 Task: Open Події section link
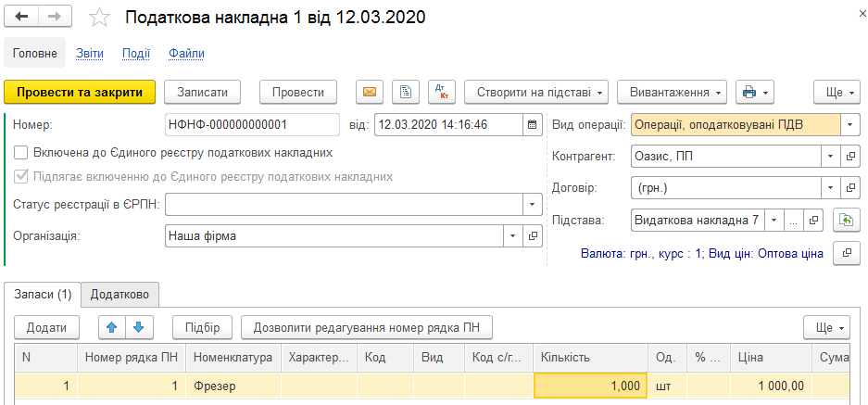pyautogui.click(x=136, y=53)
